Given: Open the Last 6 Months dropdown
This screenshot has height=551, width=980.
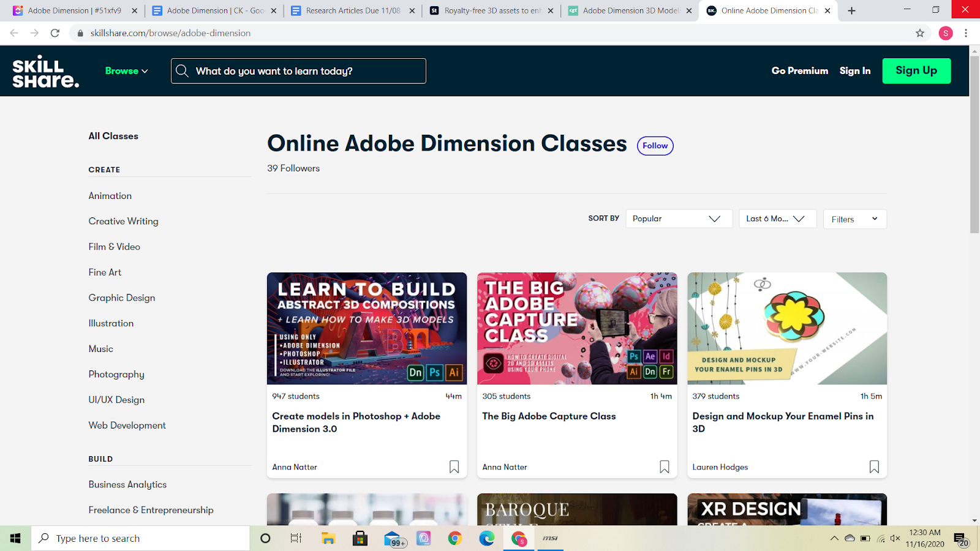Looking at the screenshot, I should pyautogui.click(x=778, y=219).
